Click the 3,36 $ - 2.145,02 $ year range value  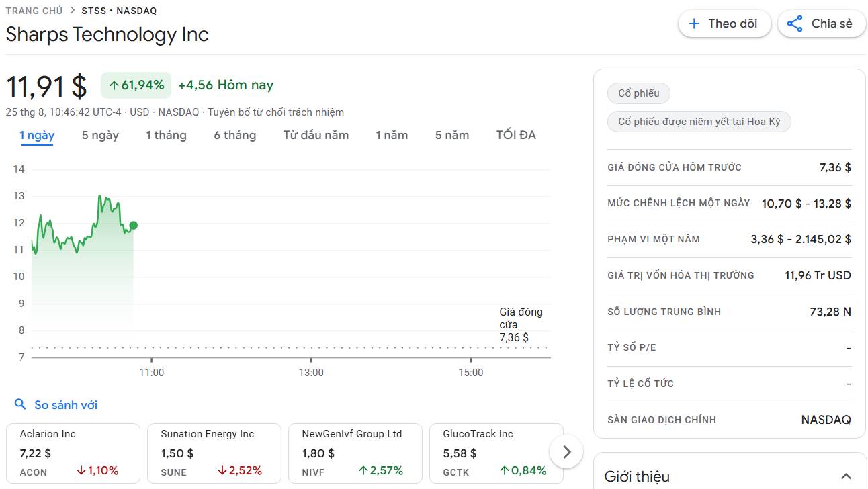801,239
